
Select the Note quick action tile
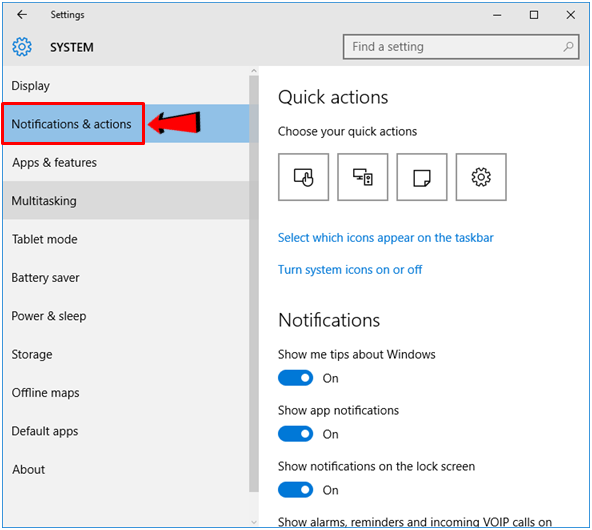[x=422, y=177]
